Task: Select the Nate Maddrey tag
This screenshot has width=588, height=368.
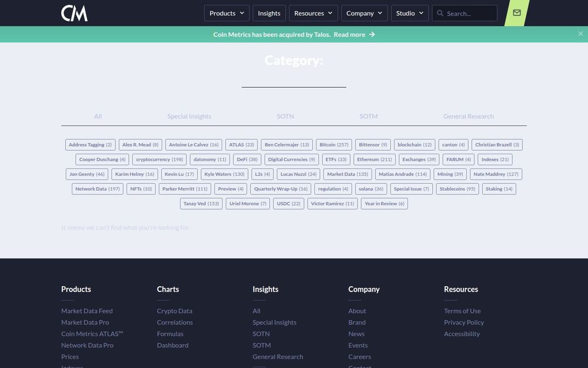Action: 496,174
